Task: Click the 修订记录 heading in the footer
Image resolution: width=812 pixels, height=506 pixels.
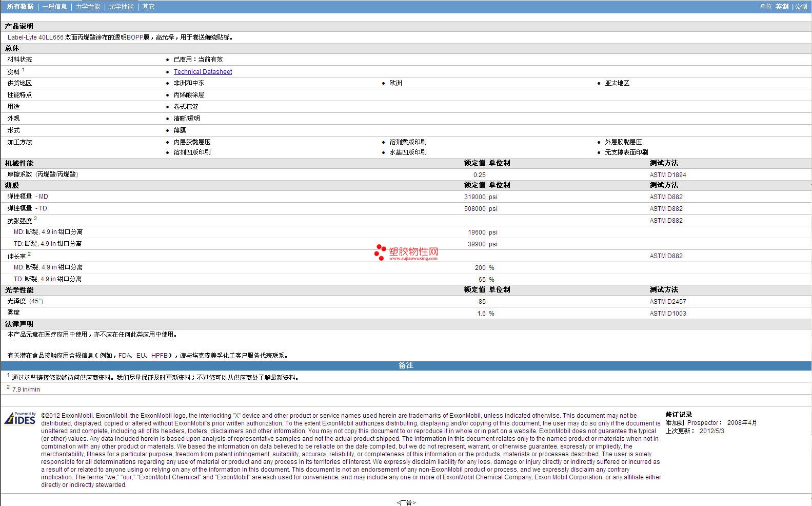Action: point(679,415)
